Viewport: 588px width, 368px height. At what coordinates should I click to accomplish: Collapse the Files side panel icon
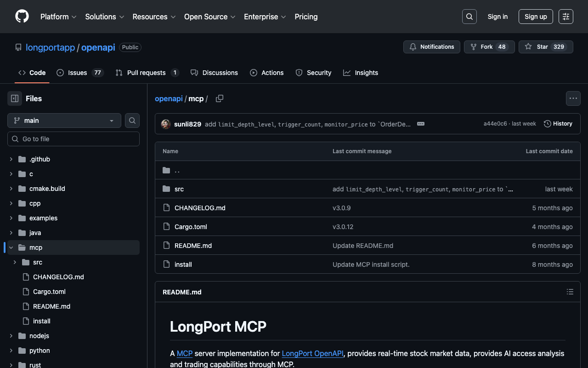coord(15,98)
